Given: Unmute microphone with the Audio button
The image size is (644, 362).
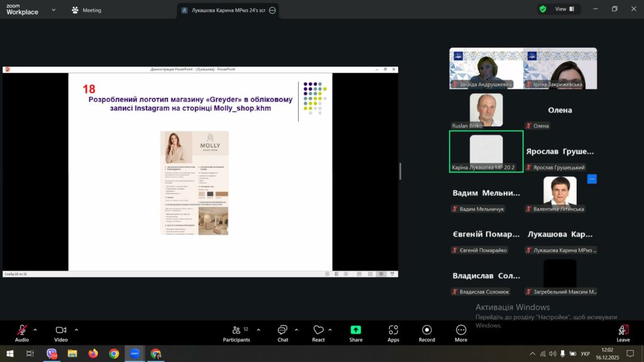Looking at the screenshot, I should coord(22,331).
